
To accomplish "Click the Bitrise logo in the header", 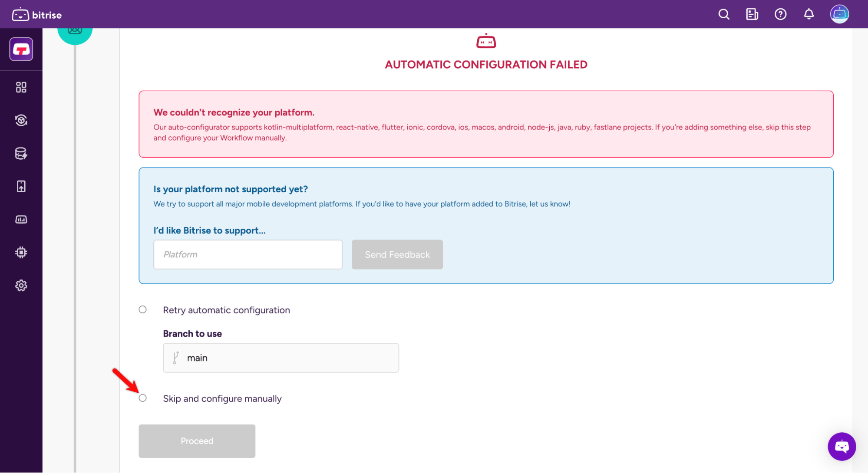I will pos(37,15).
